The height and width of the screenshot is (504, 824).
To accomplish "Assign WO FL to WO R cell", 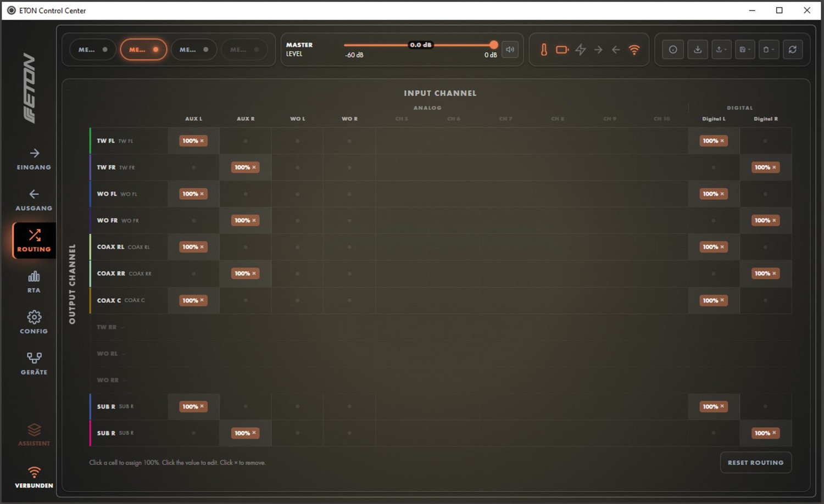I will coord(349,194).
